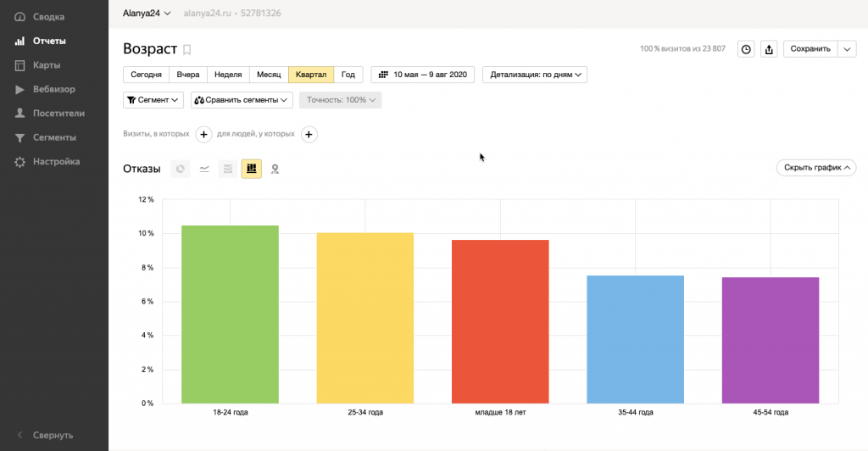Select Год period tab
The image size is (868, 451).
pyautogui.click(x=348, y=75)
